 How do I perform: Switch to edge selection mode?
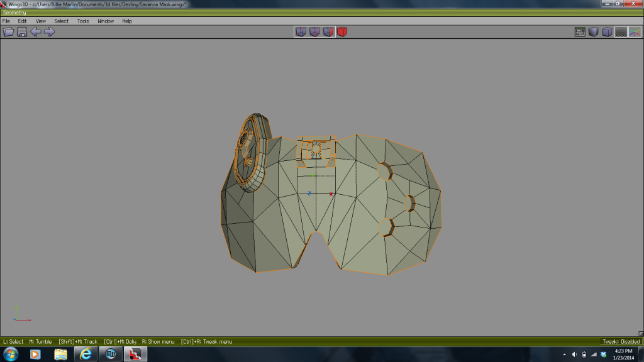[x=314, y=31]
